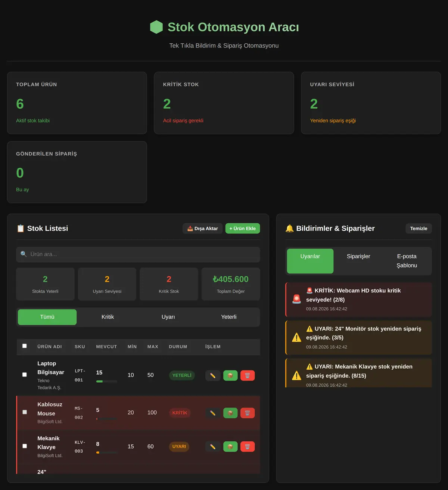Image resolution: width=448 pixels, height=490 pixels.
Task: Delete Mekanik Klavye using the trash icon
Action: click(x=248, y=446)
